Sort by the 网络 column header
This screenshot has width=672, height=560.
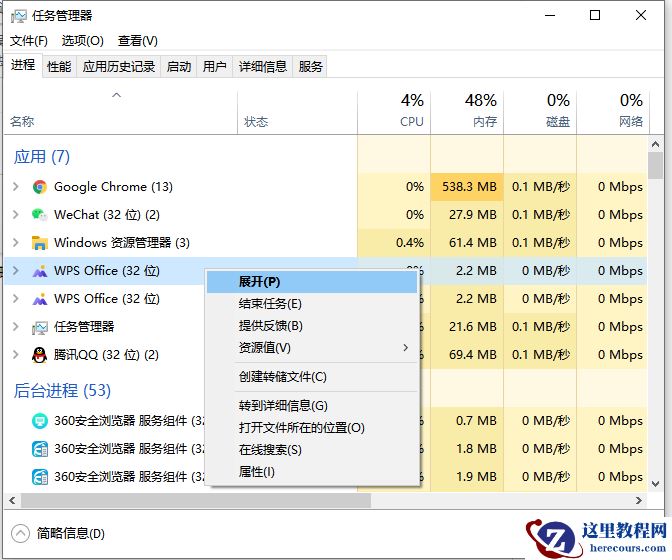point(613,112)
